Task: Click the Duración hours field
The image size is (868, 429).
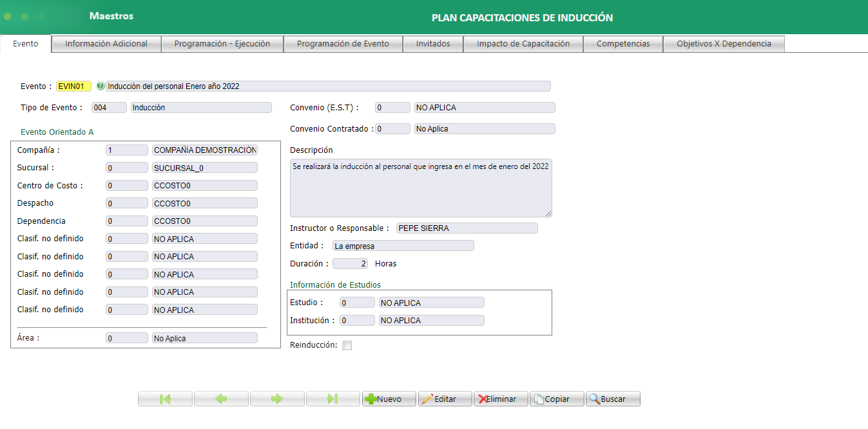Action: click(x=349, y=263)
